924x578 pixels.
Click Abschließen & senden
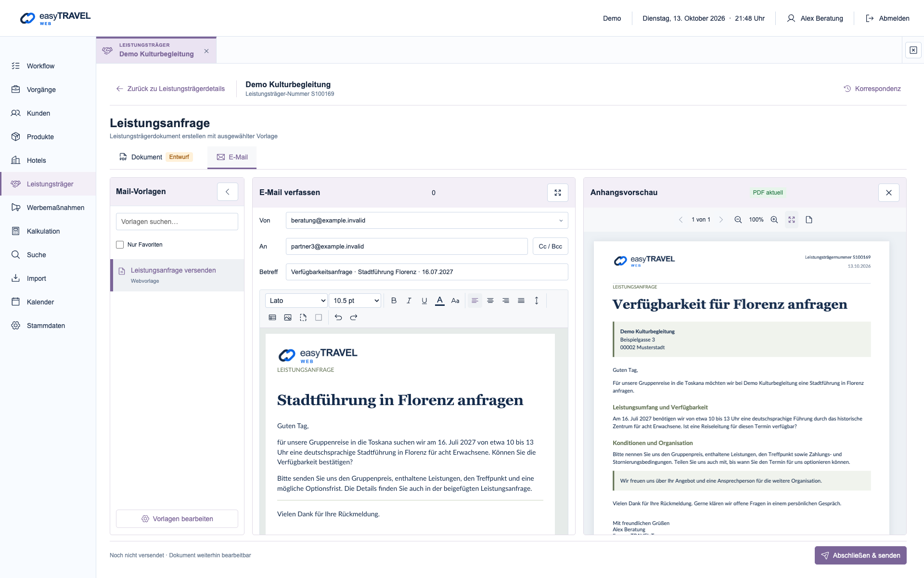pyautogui.click(x=860, y=555)
